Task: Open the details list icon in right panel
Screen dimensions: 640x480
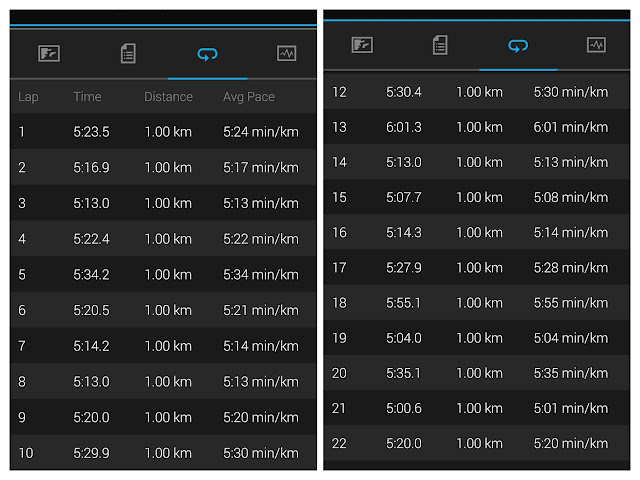Action: pyautogui.click(x=440, y=45)
